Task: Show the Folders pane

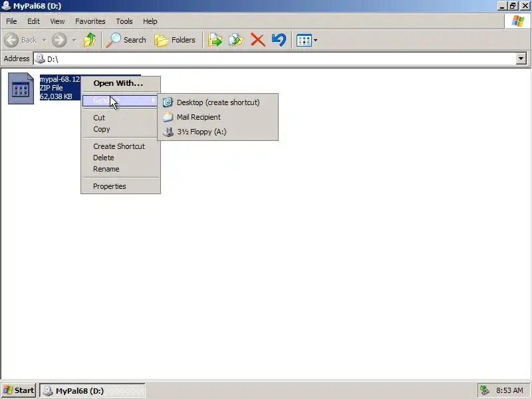Action: click(175, 40)
